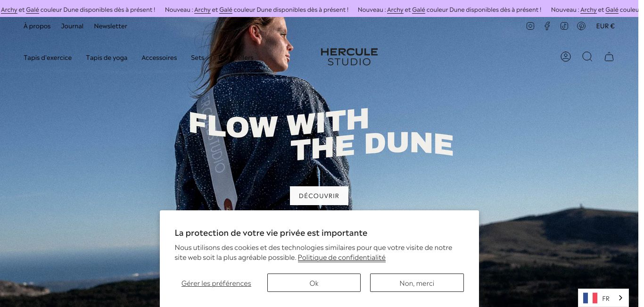Image resolution: width=644 pixels, height=307 pixels.
Task: Expand the Tapis d'exercice menu
Action: (48, 58)
